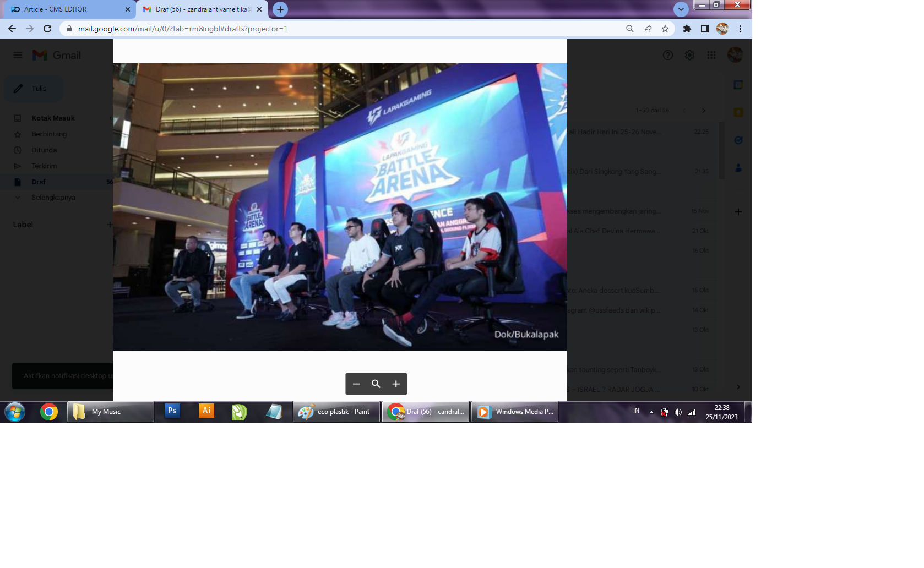
Task: Open browser zoom magnifier in address bar
Action: (630, 29)
